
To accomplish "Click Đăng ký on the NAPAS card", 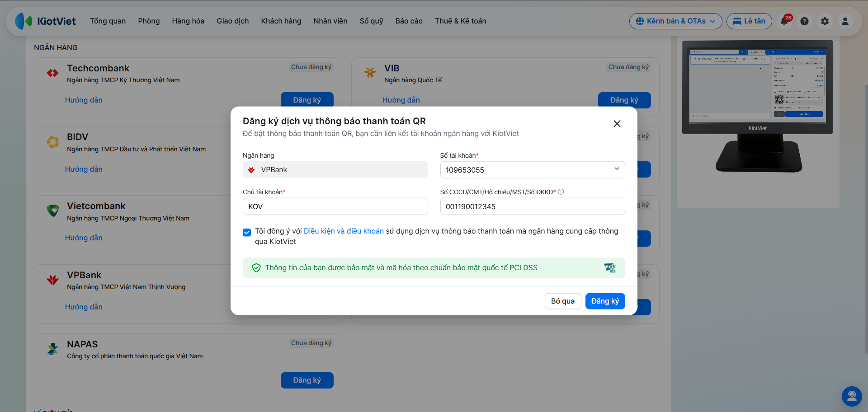I will pyautogui.click(x=307, y=380).
